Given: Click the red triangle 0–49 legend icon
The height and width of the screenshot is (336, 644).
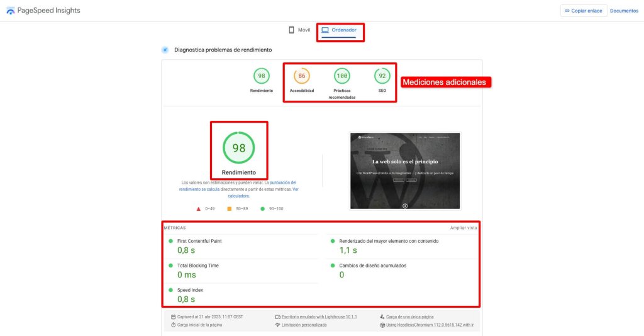Looking at the screenshot, I should point(198,209).
